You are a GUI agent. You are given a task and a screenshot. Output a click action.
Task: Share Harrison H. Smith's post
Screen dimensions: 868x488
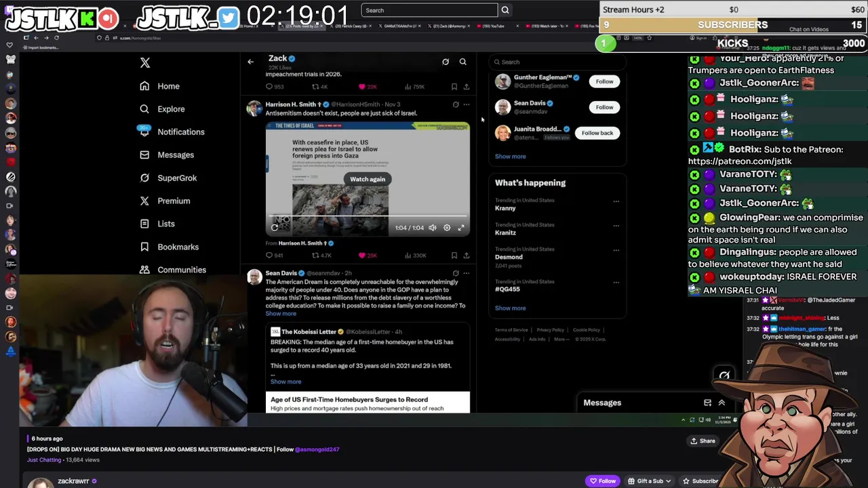(x=467, y=256)
